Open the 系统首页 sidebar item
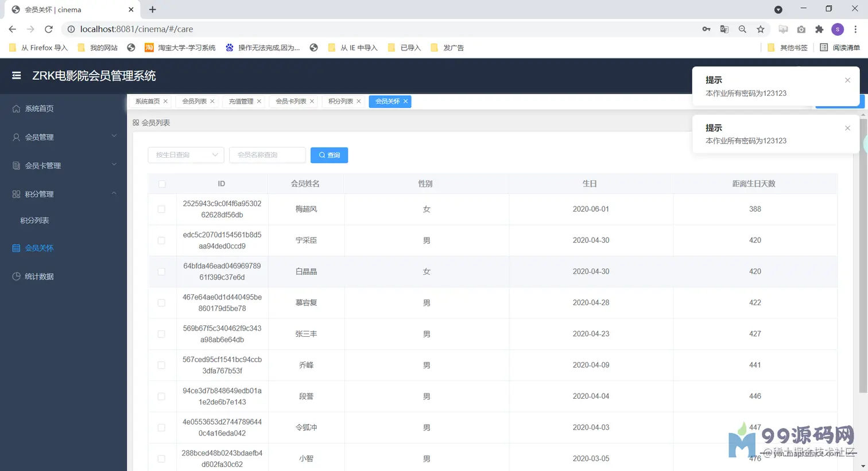Image resolution: width=868 pixels, height=471 pixels. [x=63, y=108]
